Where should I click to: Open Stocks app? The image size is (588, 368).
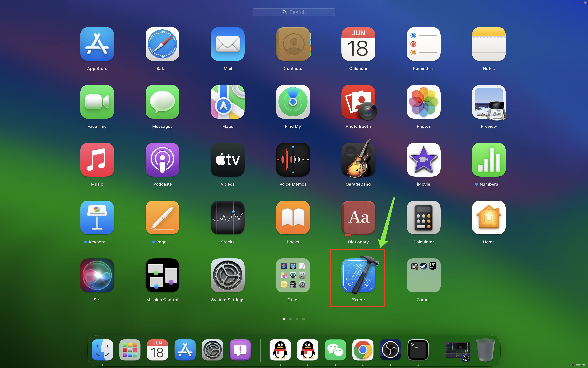(228, 217)
